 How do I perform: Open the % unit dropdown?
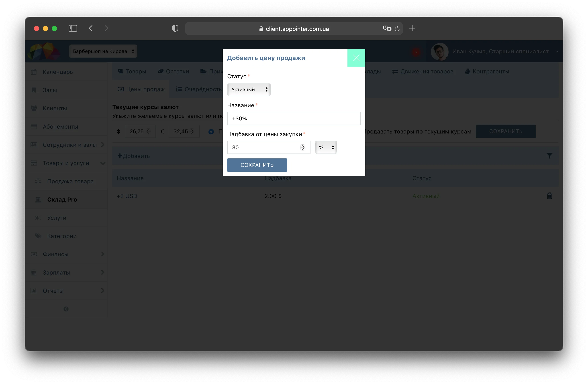pos(326,147)
